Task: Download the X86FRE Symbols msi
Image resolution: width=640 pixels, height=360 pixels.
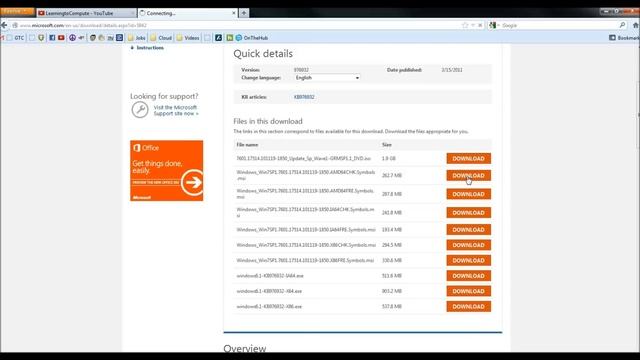Action: [469, 260]
